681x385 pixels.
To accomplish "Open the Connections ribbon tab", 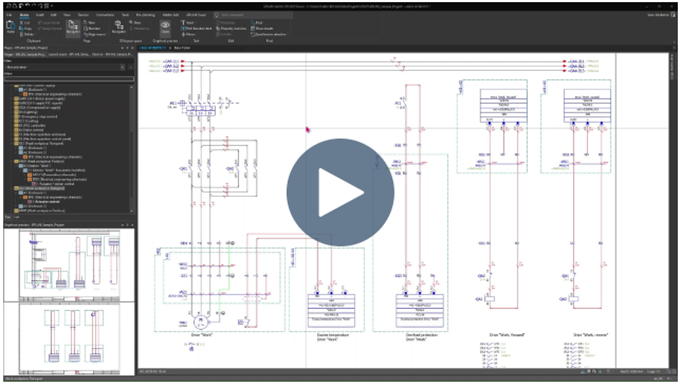I will click(x=105, y=15).
